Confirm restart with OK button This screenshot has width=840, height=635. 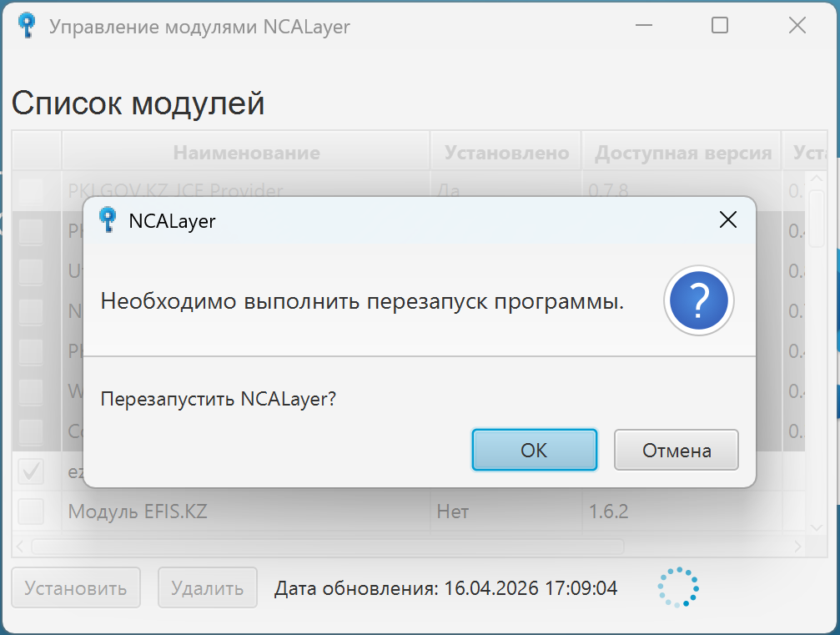534,450
